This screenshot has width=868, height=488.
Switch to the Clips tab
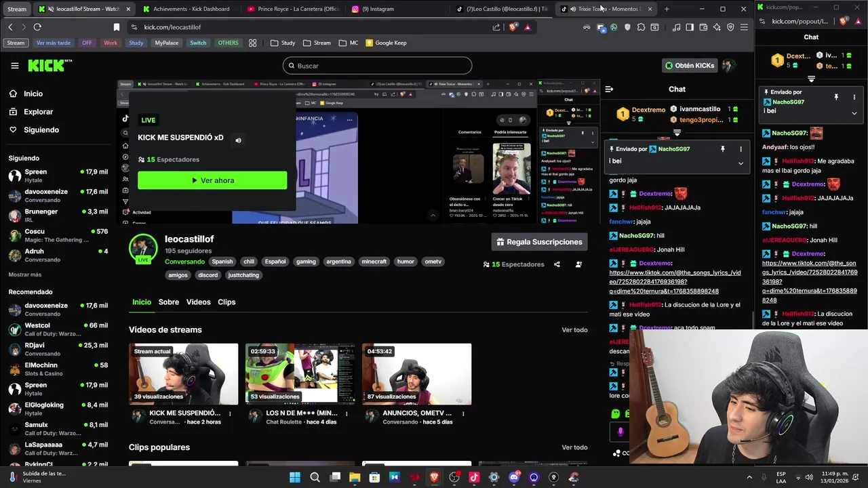click(x=226, y=302)
